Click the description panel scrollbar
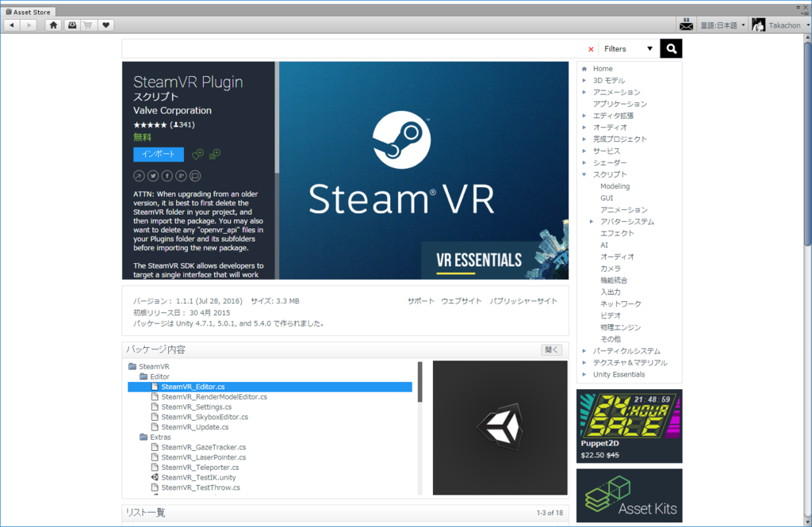The image size is (812, 527). pos(277,119)
